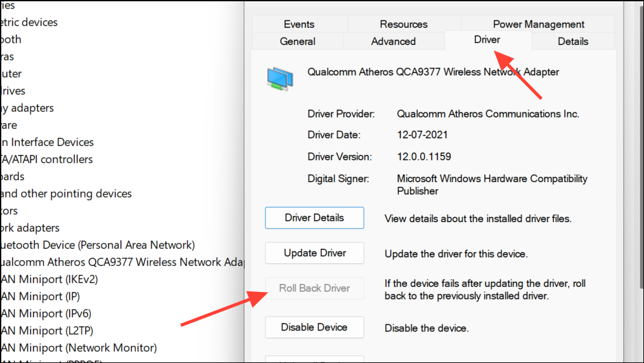Viewport: 644px width, 363px height.
Task: Open the Resources tab
Action: coord(404,24)
